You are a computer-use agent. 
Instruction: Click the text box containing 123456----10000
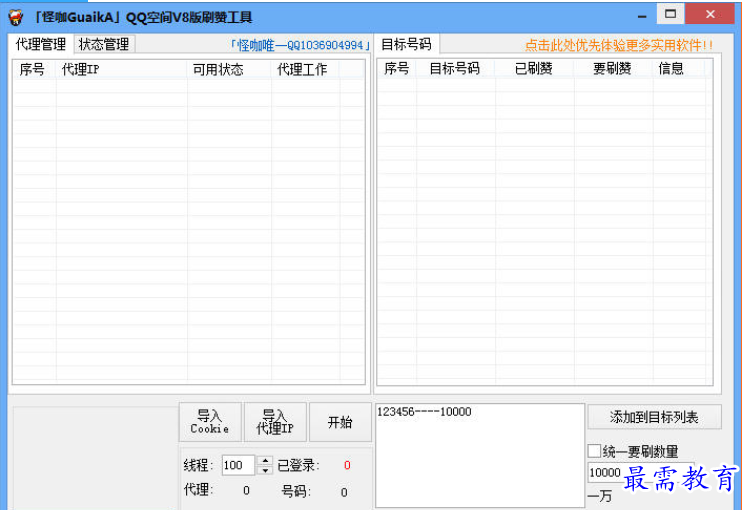pos(480,455)
